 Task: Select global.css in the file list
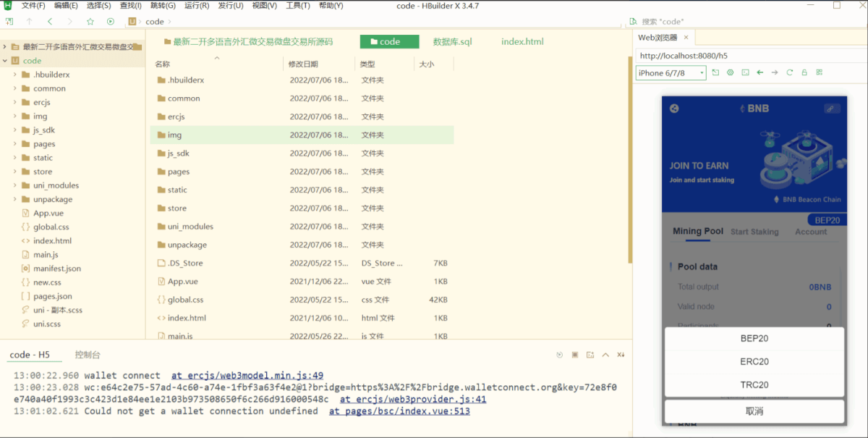coord(185,300)
